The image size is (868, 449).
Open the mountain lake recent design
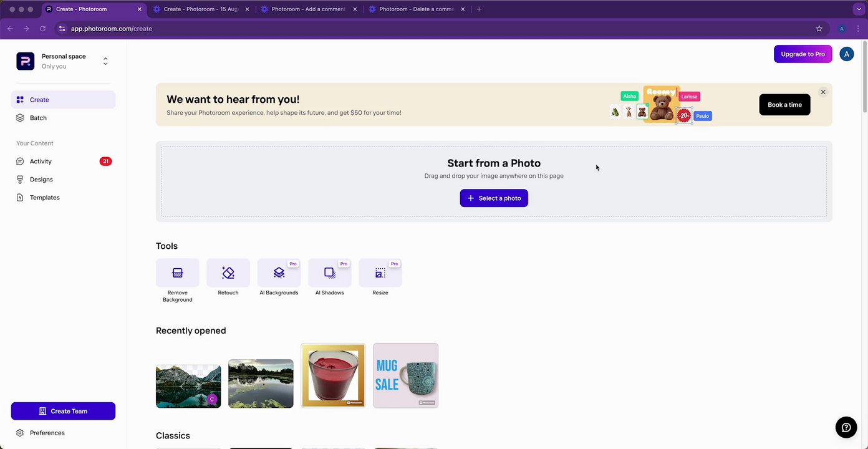[188, 387]
